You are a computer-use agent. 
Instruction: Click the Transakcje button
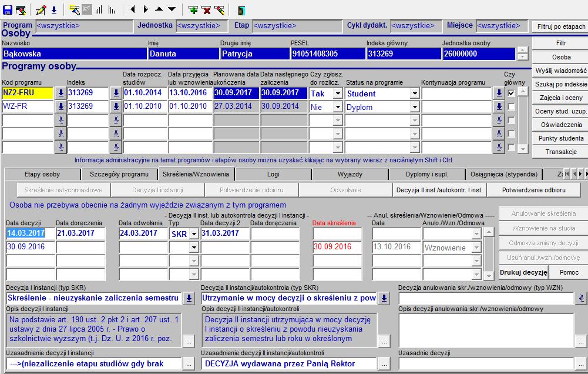(x=561, y=152)
